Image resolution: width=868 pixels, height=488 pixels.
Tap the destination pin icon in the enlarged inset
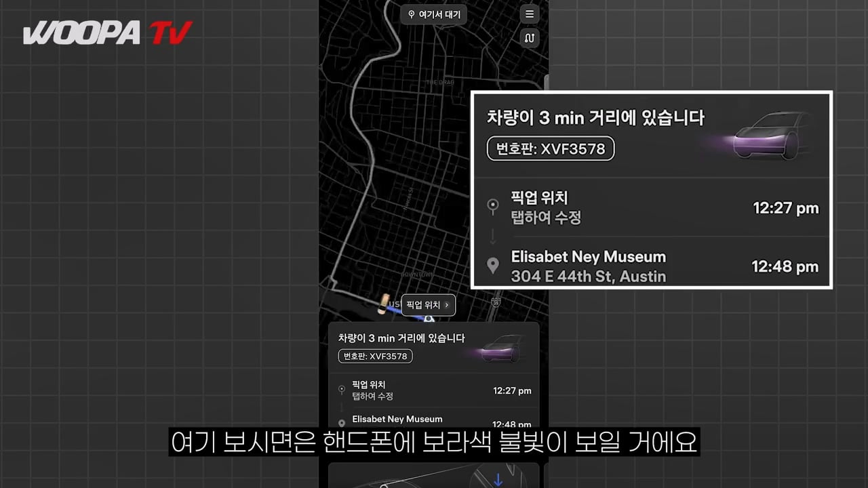(494, 266)
